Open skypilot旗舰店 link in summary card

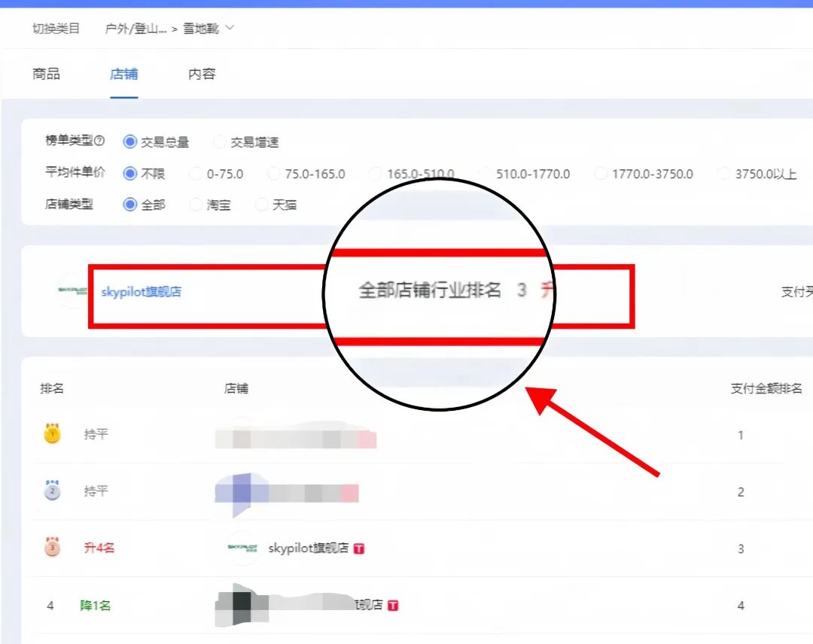pos(141,292)
